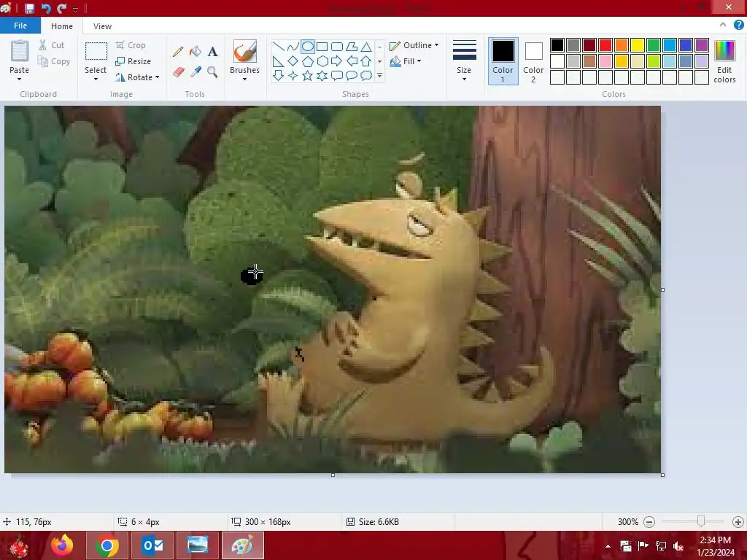Select the Pencil tool
This screenshot has width=747, height=560.
pos(178,52)
